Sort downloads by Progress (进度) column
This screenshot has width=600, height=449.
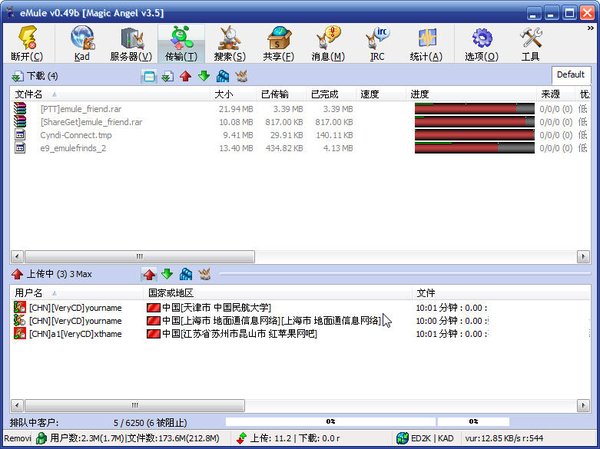pyautogui.click(x=471, y=94)
